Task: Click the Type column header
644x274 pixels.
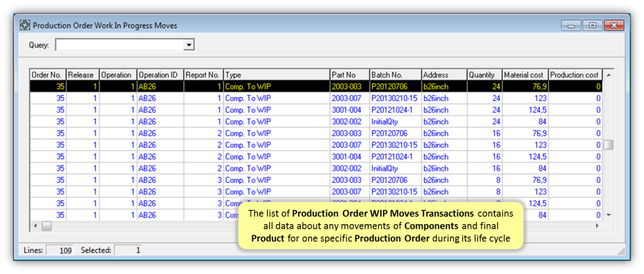Action: click(276, 75)
